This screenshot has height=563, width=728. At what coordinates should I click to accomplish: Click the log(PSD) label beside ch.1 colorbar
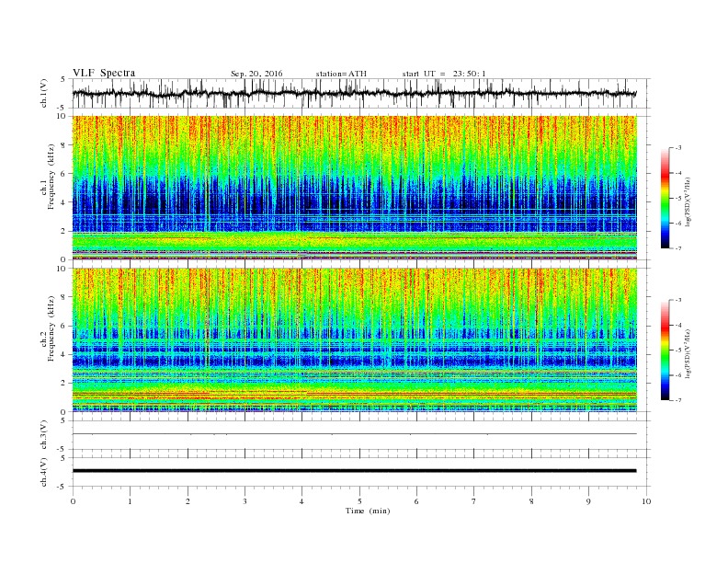click(689, 201)
